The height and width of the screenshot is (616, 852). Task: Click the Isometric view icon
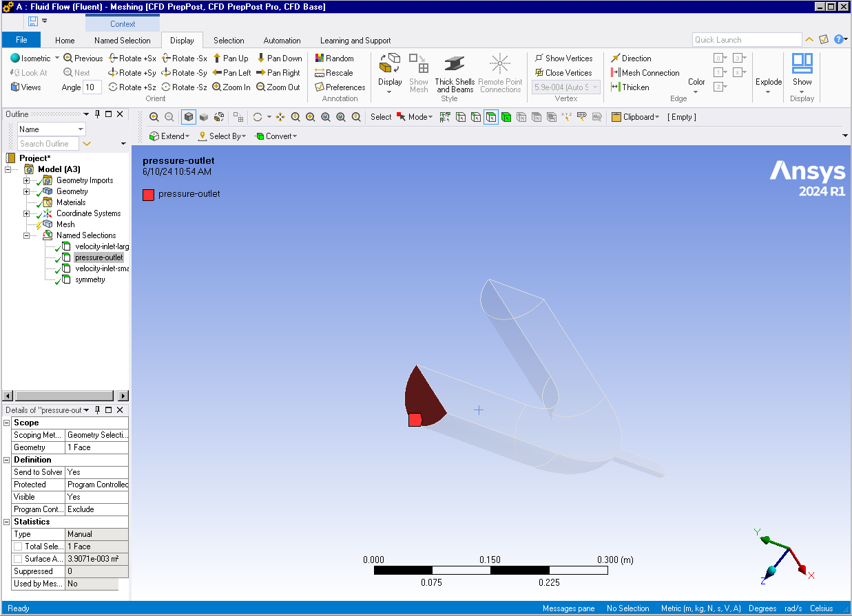click(15, 59)
